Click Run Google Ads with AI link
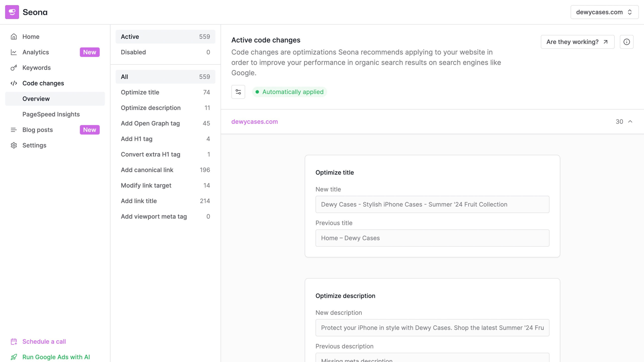 click(56, 357)
